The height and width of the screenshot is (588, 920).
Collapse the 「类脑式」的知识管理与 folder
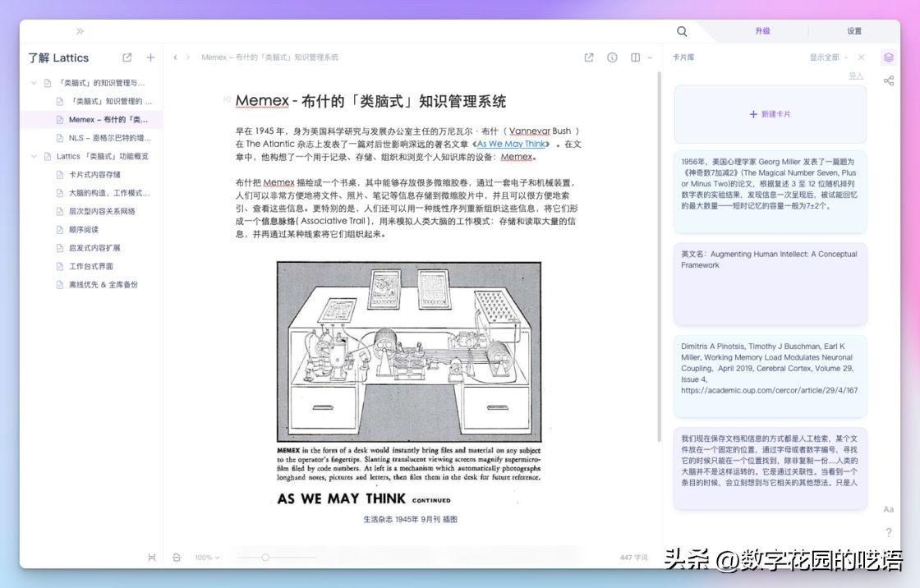coord(34,83)
